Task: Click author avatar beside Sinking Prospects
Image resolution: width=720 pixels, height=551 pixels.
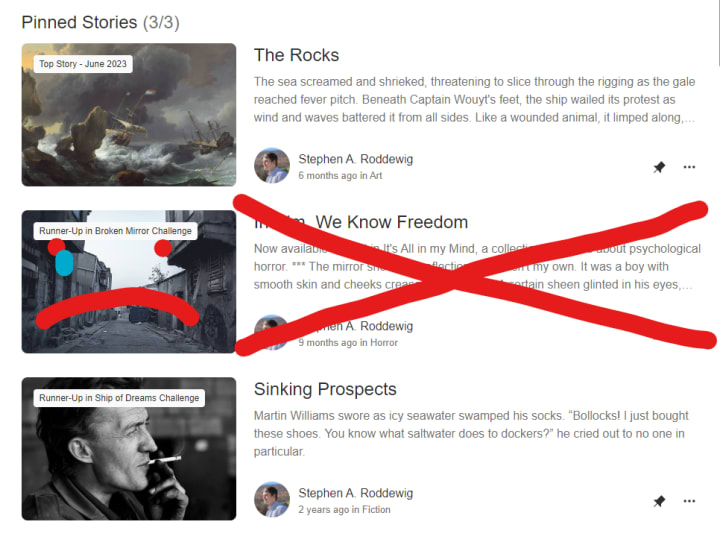Action: click(272, 500)
